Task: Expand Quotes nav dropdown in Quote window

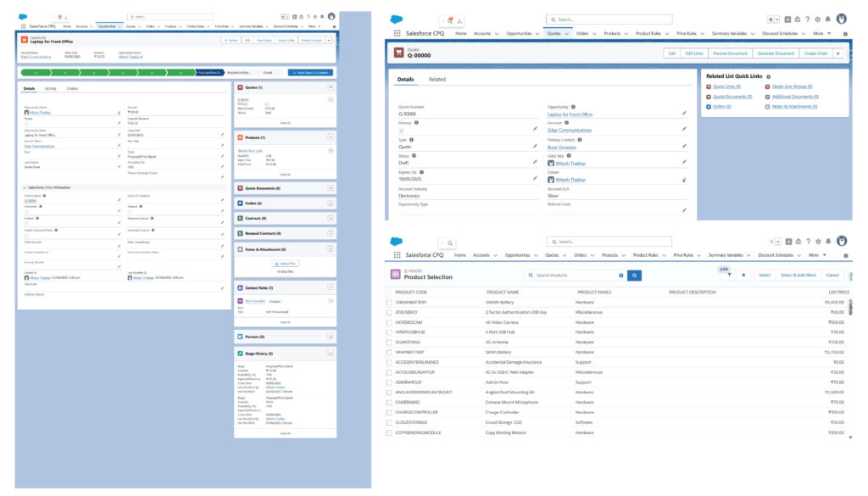Action: click(x=566, y=34)
